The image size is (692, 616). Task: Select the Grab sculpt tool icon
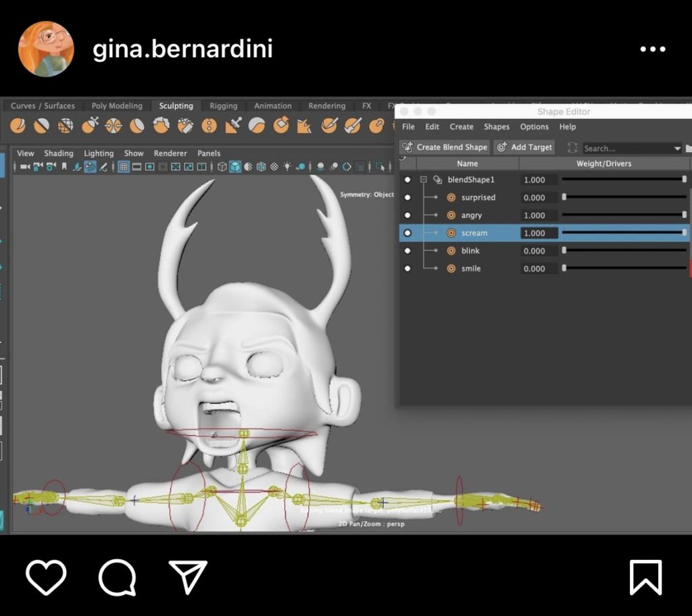click(89, 126)
